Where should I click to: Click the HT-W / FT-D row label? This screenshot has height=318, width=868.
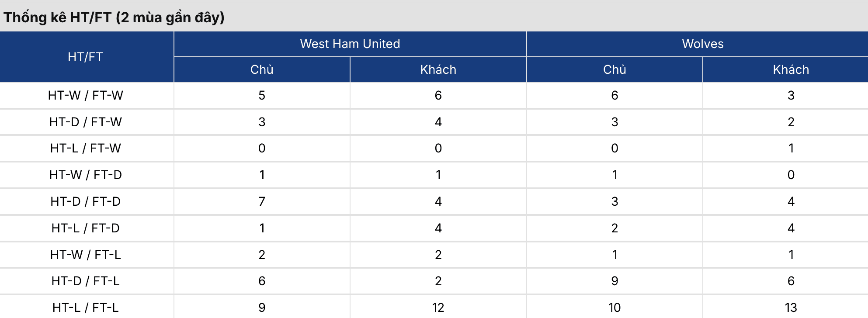pyautogui.click(x=86, y=175)
